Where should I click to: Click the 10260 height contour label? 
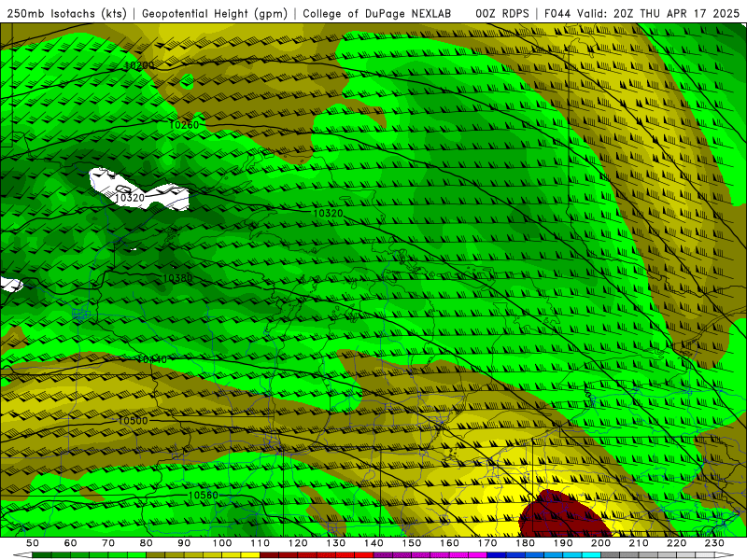pyautogui.click(x=184, y=125)
